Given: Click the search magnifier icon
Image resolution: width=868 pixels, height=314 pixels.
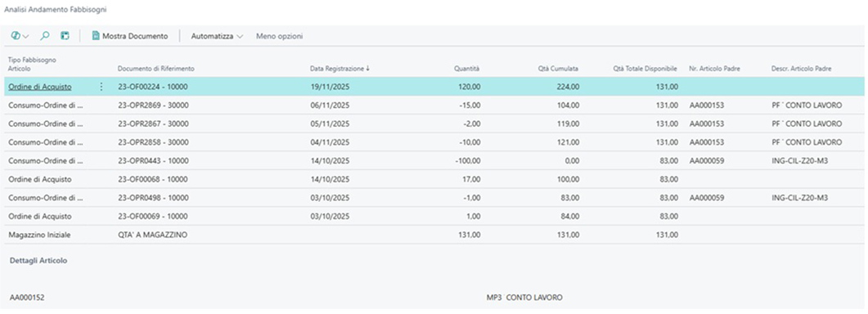Looking at the screenshot, I should [x=45, y=36].
